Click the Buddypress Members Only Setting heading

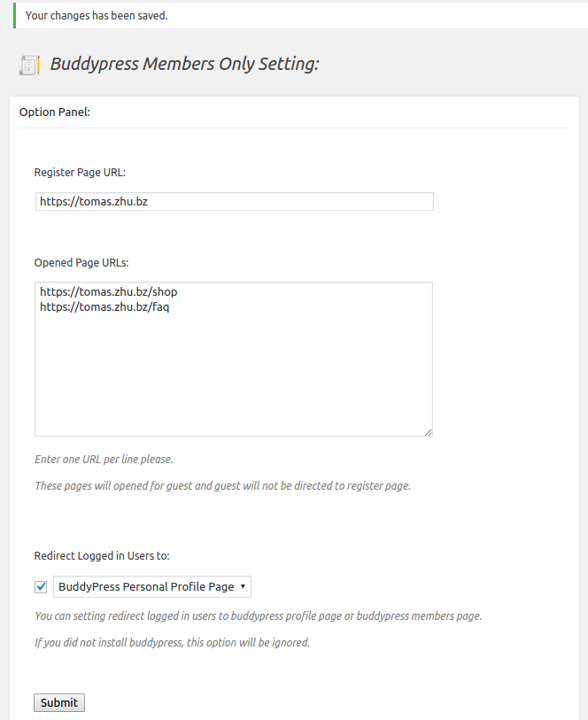click(x=184, y=65)
